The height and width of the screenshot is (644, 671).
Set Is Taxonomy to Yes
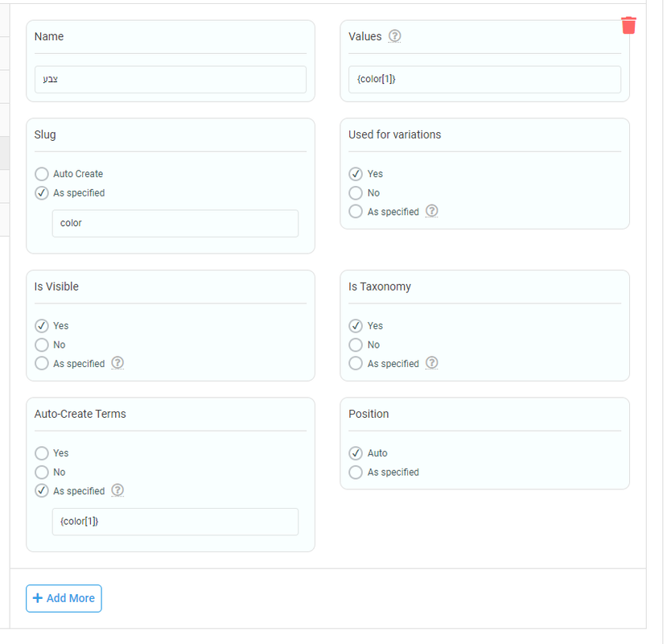pyautogui.click(x=355, y=326)
